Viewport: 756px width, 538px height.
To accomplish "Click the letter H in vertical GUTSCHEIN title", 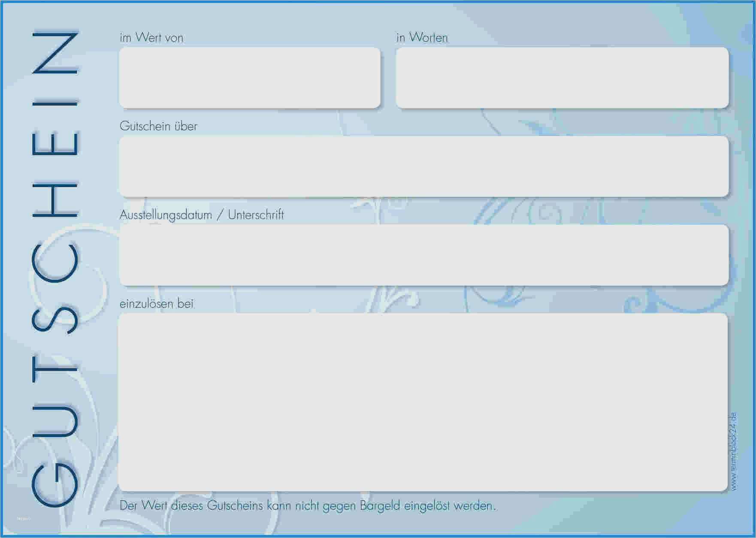I will (55, 200).
